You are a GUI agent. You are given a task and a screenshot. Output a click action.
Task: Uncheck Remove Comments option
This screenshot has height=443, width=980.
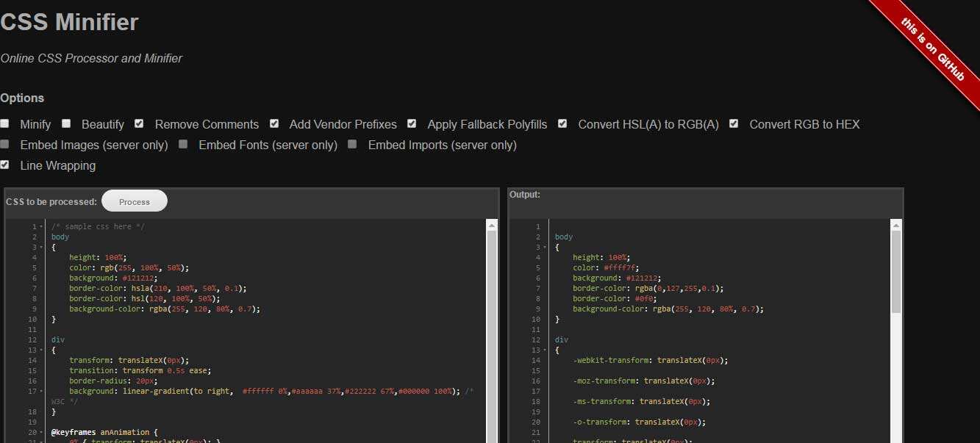tap(139, 124)
